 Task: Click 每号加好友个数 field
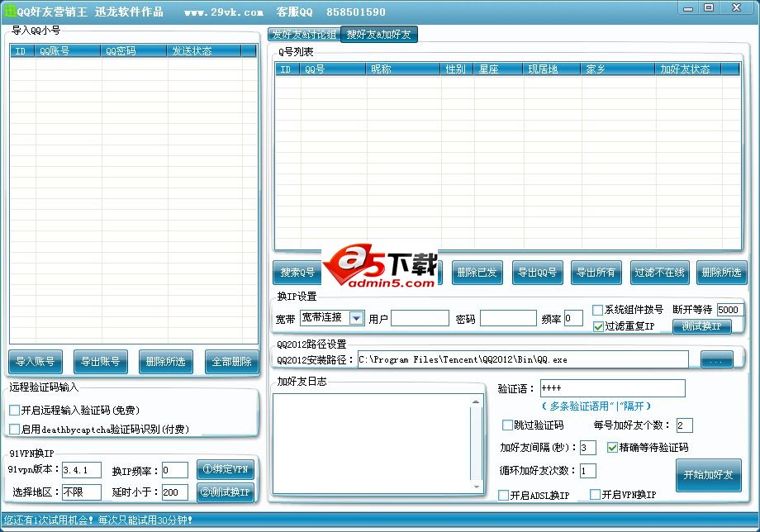[684, 425]
